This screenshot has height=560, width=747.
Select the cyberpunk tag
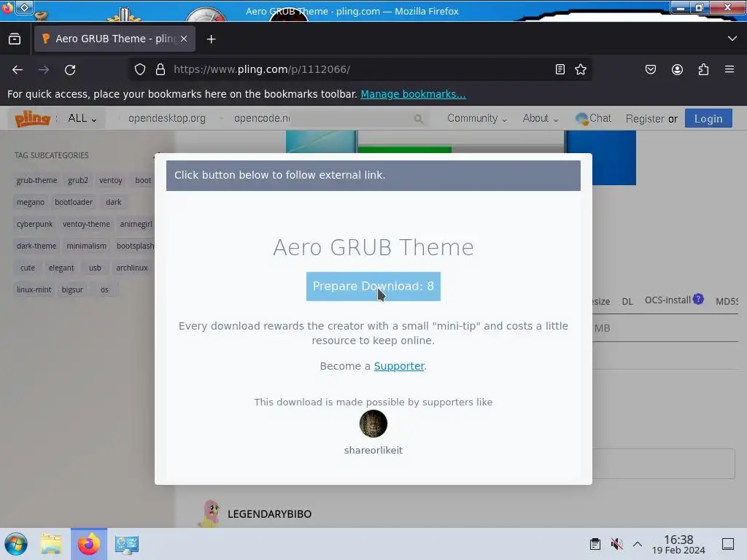34,225
